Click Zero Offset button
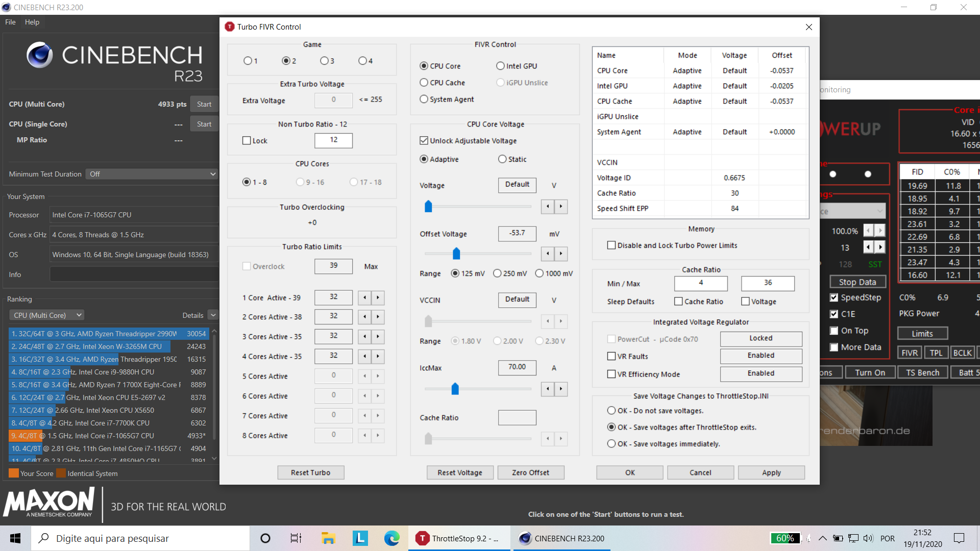This screenshot has height=551, width=980. [x=531, y=472]
